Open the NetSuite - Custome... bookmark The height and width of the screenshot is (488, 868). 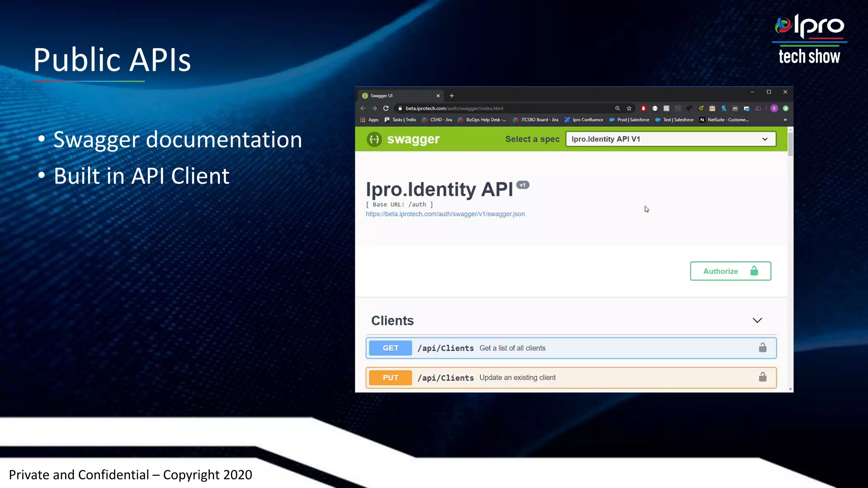click(724, 120)
